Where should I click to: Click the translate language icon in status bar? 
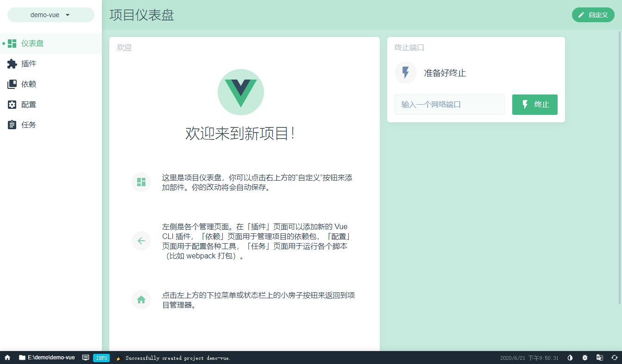[600, 358]
